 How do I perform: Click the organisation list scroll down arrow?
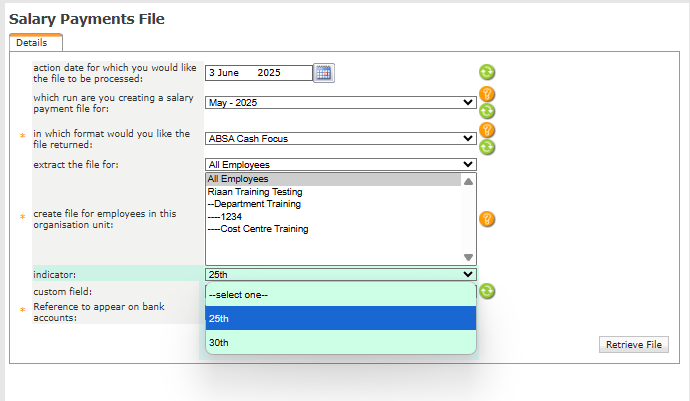467,257
